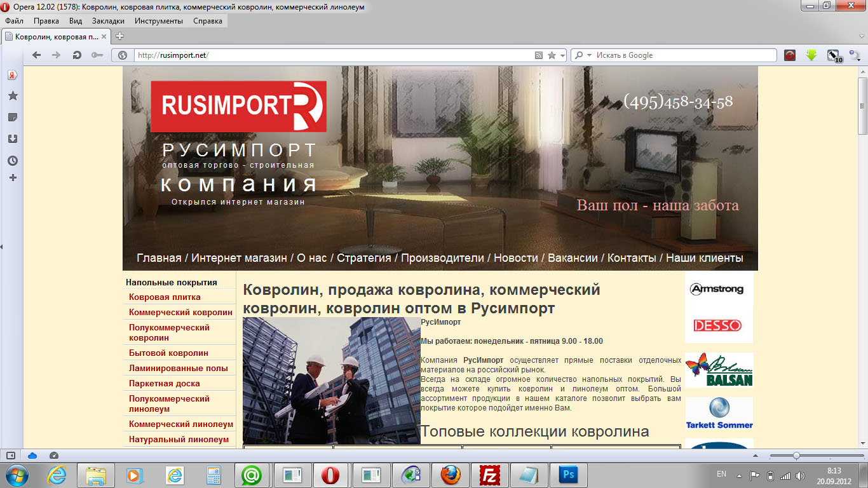Open the Контакты navigation link
Screen dimensions: 868x488
632,258
